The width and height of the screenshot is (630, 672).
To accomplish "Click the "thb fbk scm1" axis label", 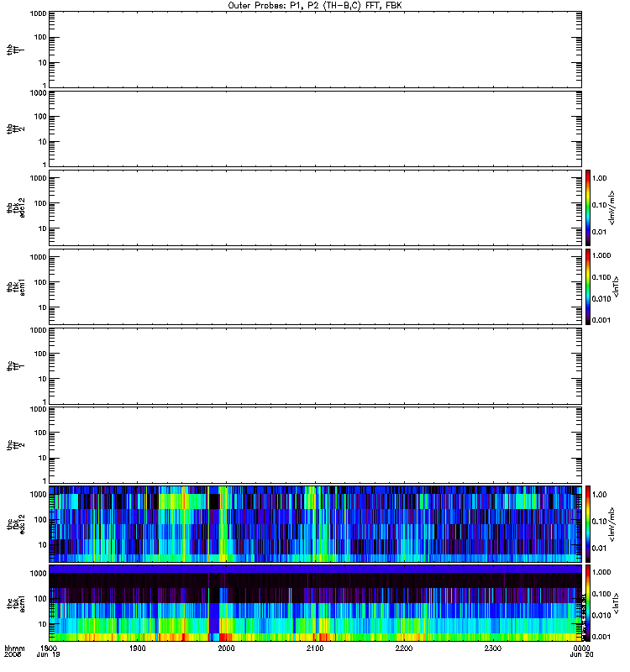I will (15, 286).
